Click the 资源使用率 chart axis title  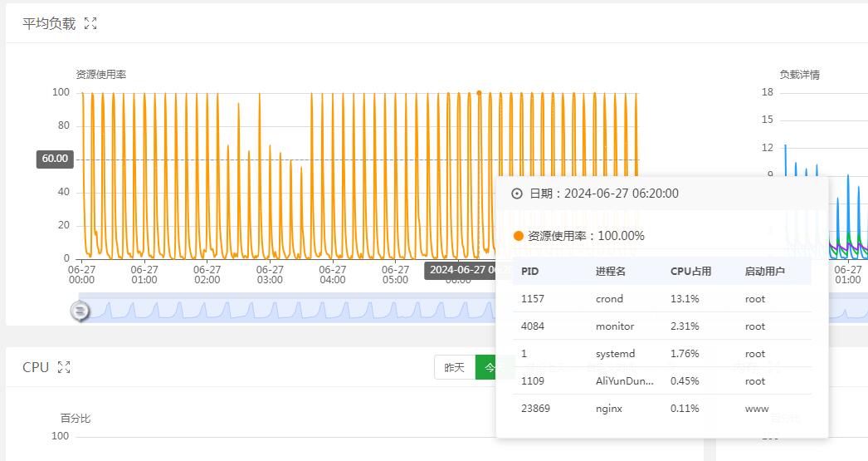pos(100,74)
